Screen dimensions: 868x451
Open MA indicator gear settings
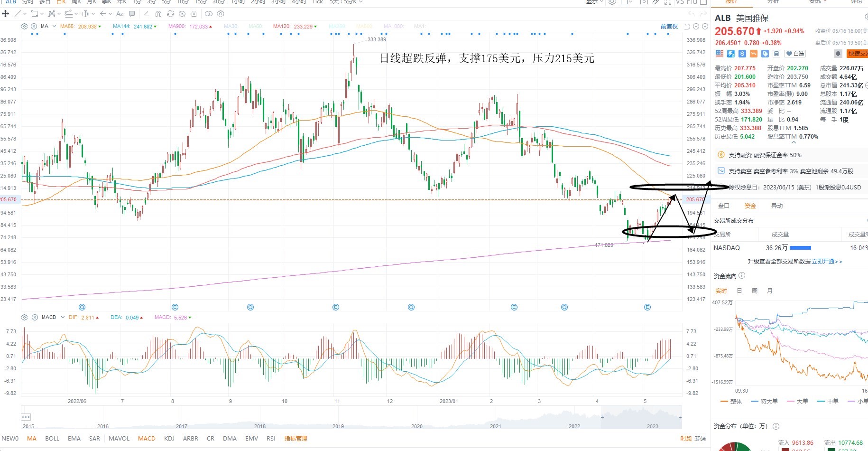25,27
